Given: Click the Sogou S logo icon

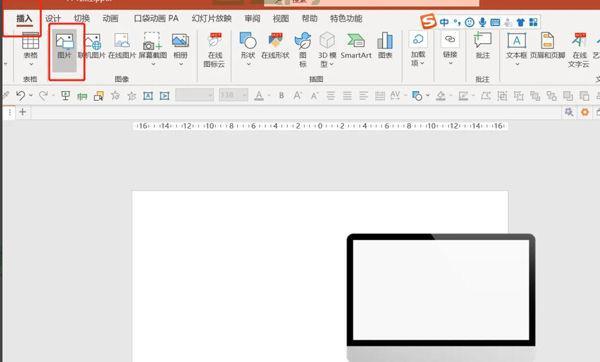Looking at the screenshot, I should (x=428, y=21).
